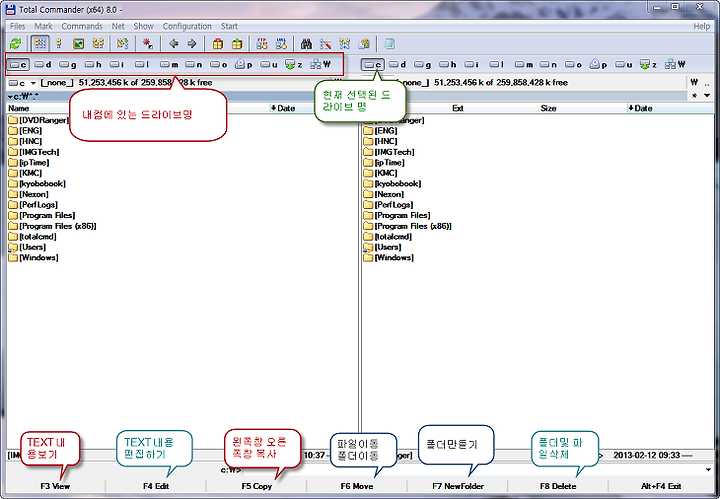720x499 pixels.
Task: Click the F3 View button
Action: (x=55, y=486)
